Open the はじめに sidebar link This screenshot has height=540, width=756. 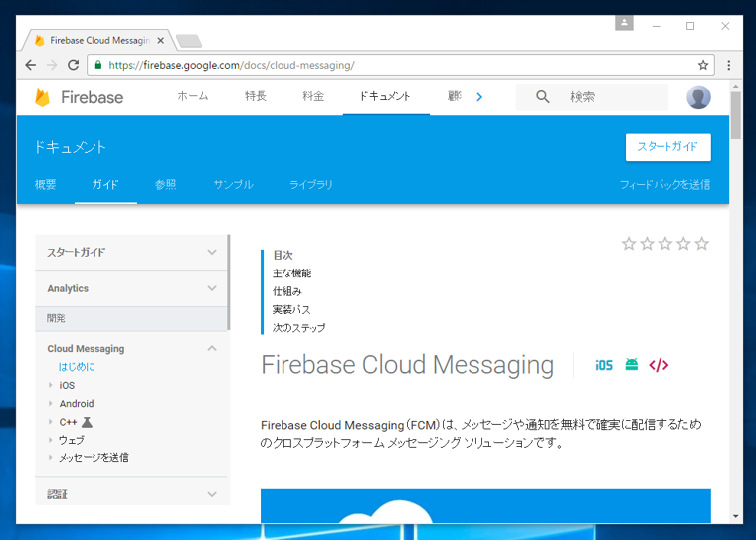point(77,367)
